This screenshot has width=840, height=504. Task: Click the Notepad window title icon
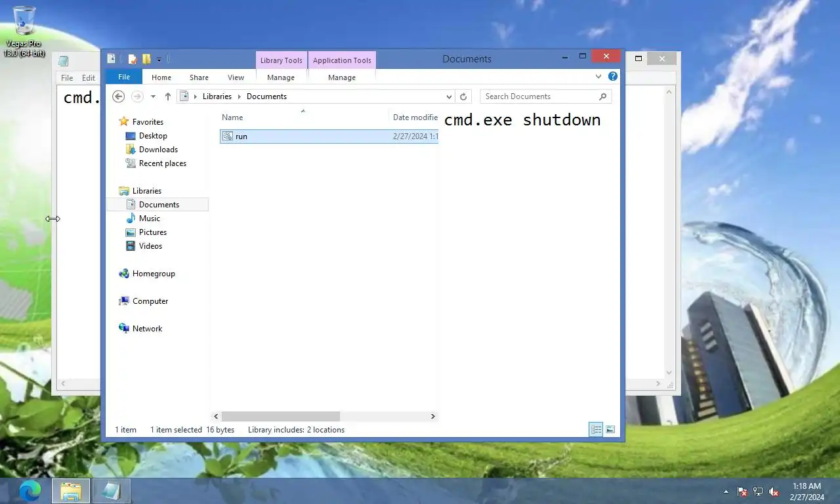pos(63,61)
